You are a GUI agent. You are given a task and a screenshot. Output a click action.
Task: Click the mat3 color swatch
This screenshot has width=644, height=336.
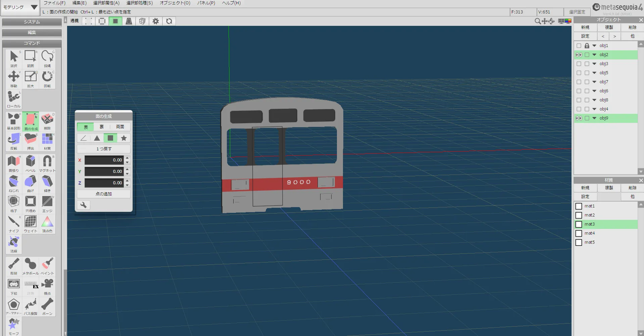click(579, 224)
